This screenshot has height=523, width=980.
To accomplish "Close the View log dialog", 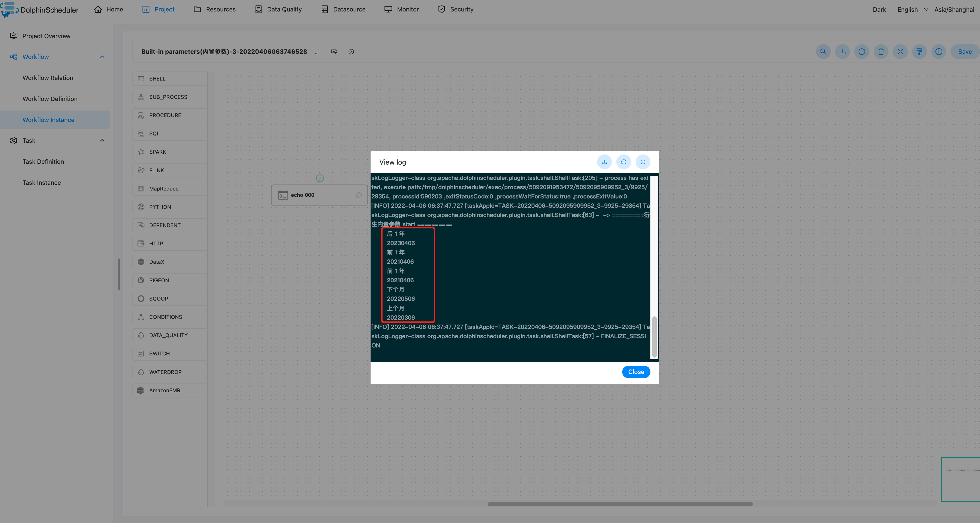I will click(x=636, y=372).
